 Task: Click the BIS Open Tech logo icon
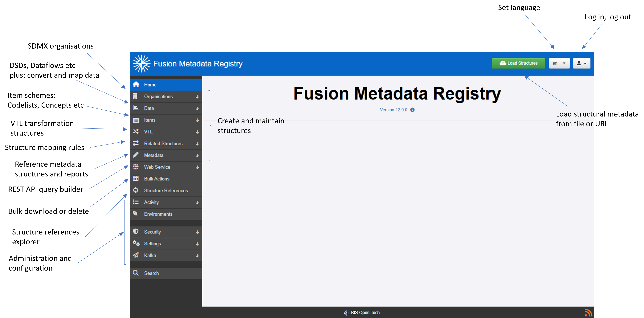[346, 313]
